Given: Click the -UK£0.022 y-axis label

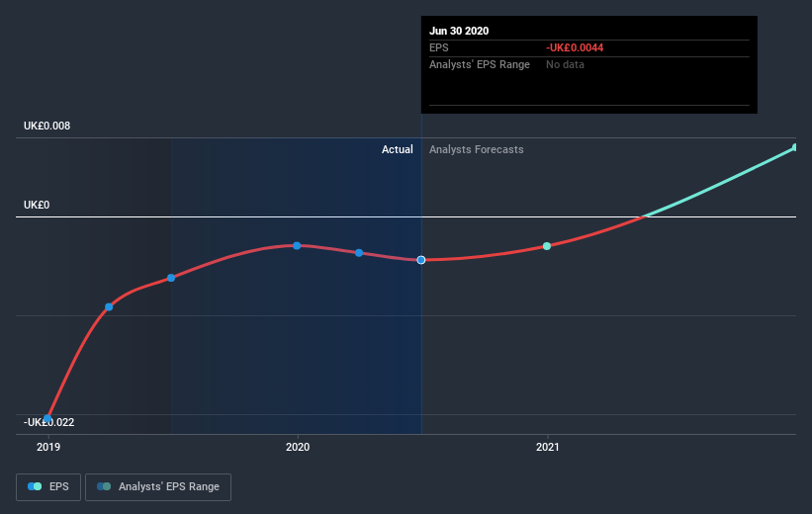Looking at the screenshot, I should 48,422.
